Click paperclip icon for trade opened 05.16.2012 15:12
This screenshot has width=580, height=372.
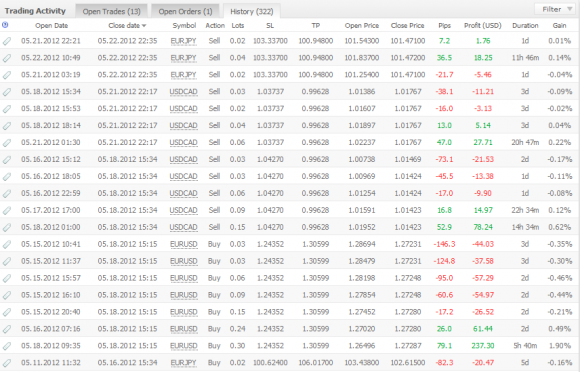coord(7,160)
